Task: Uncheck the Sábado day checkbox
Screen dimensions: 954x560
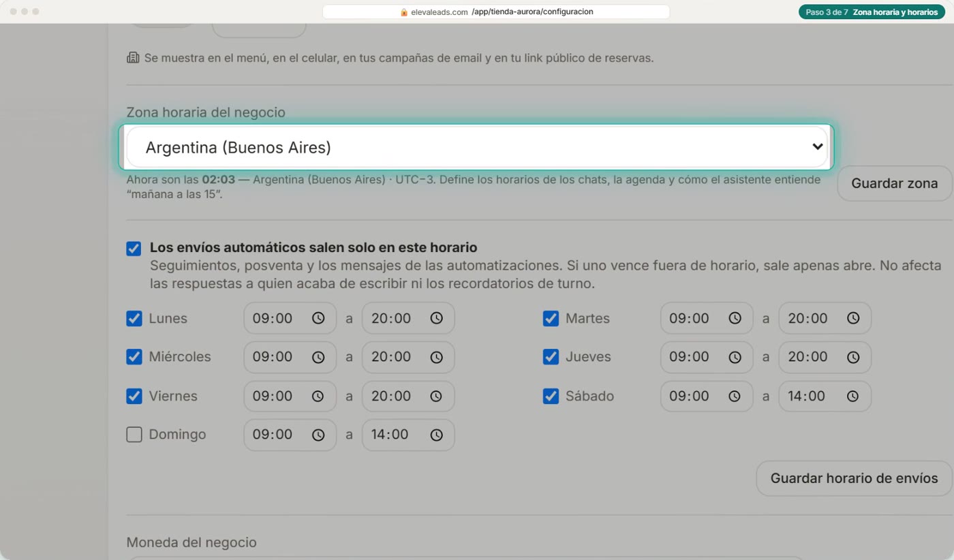Action: coord(551,396)
